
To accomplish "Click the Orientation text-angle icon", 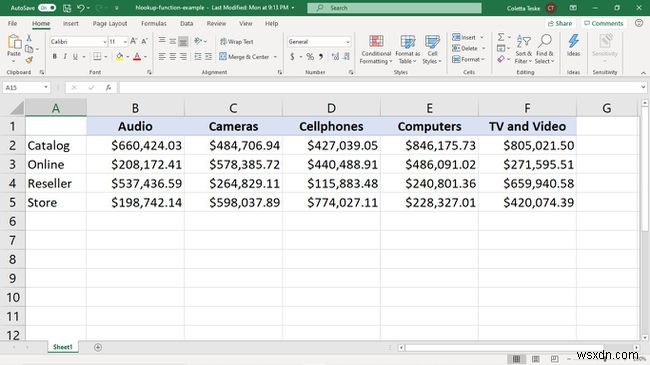I will click(198, 41).
